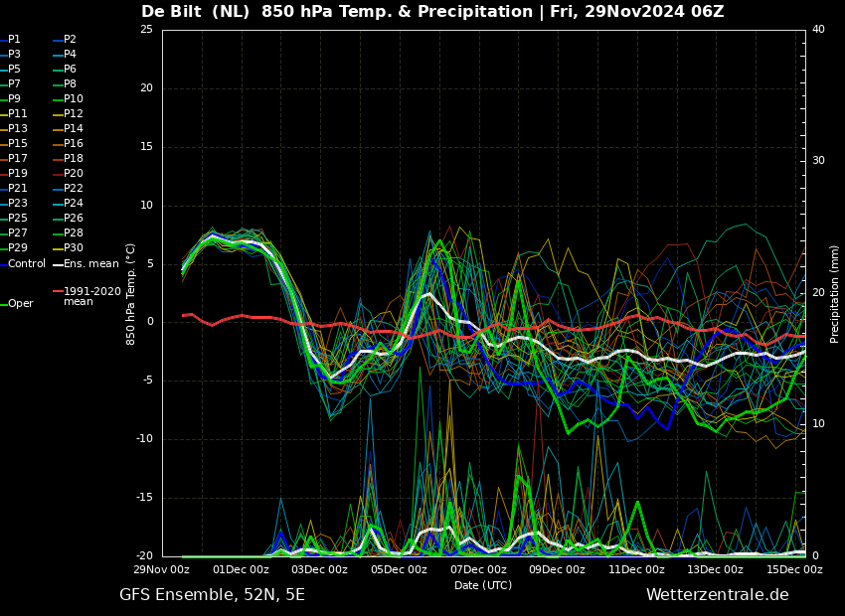Click the P30 legend label
This screenshot has height=616, width=845.
coord(74,248)
